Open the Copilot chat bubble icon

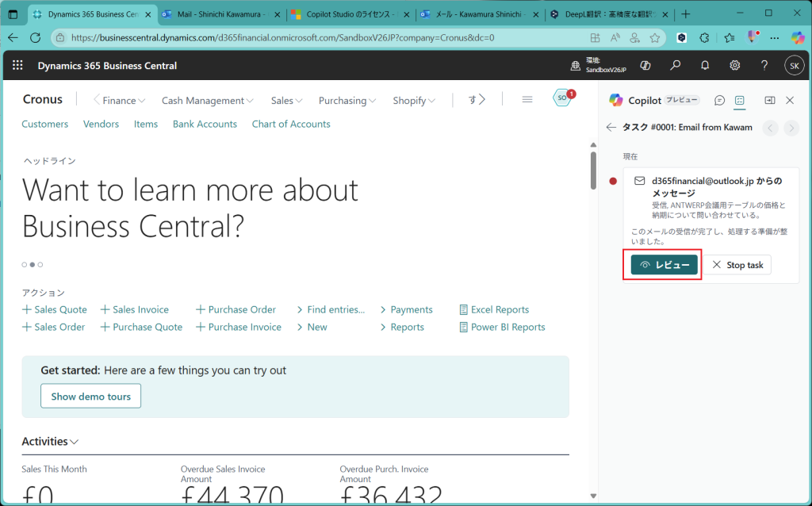tap(719, 101)
